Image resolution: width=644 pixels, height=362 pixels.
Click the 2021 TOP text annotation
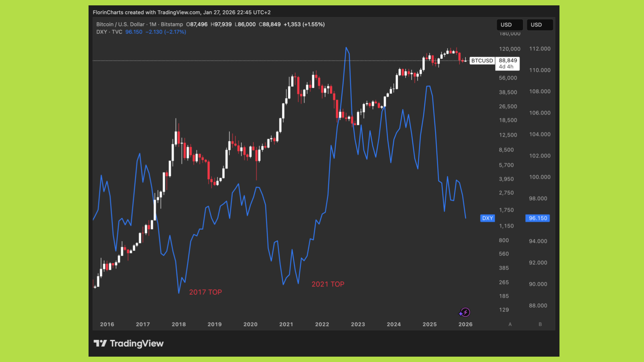(x=328, y=284)
